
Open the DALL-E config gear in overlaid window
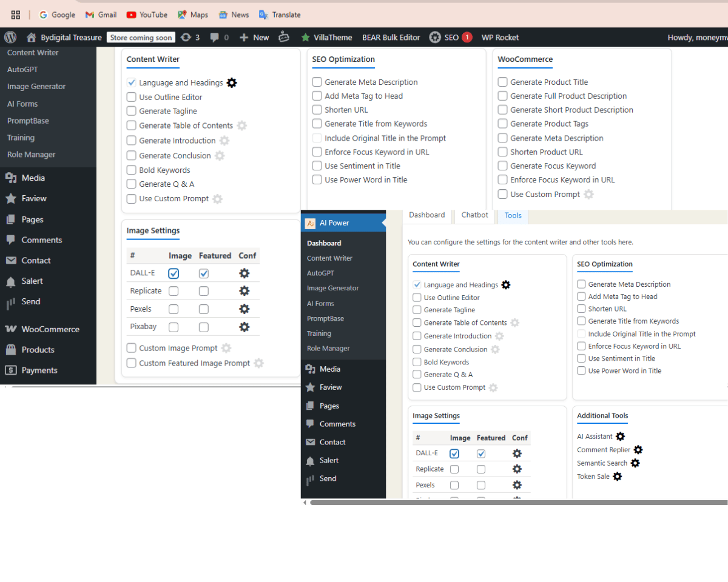tap(517, 453)
